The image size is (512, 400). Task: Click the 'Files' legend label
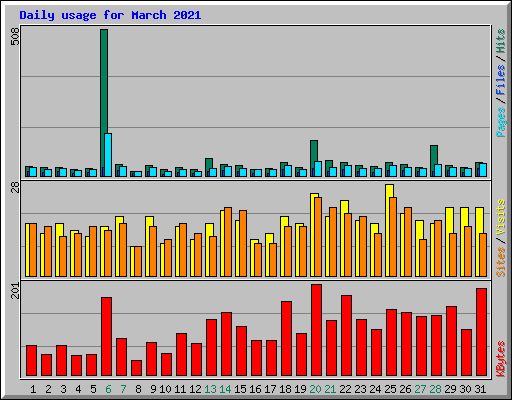[501, 80]
